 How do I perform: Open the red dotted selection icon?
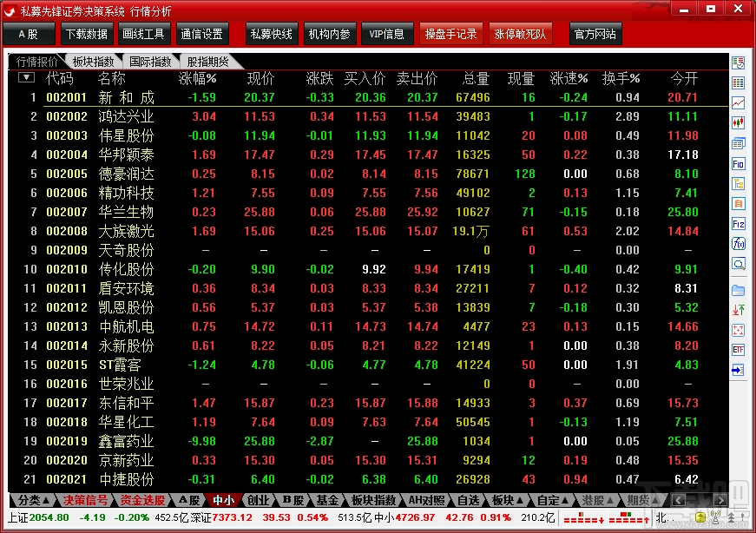point(738,330)
